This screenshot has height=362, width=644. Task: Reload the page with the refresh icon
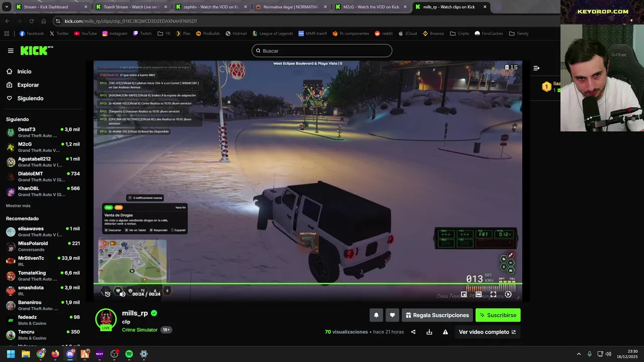[31, 21]
